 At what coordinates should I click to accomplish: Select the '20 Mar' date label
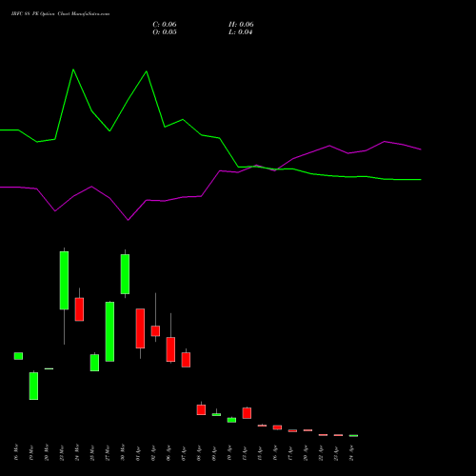coord(47,452)
